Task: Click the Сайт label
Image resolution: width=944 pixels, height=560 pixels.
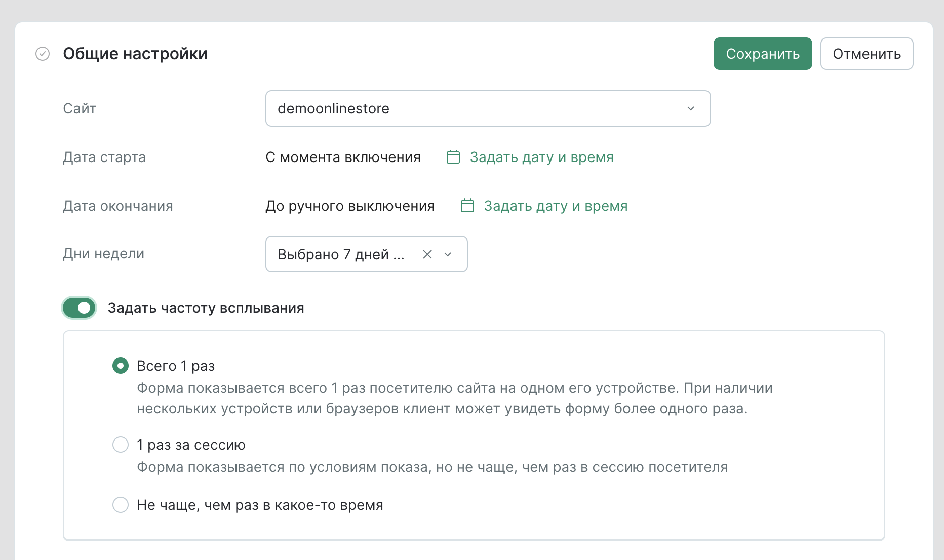Action: coord(80,108)
